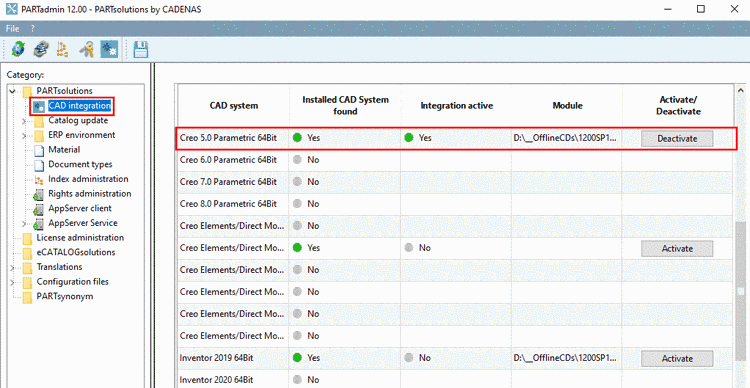Click the Module column header

click(567, 106)
